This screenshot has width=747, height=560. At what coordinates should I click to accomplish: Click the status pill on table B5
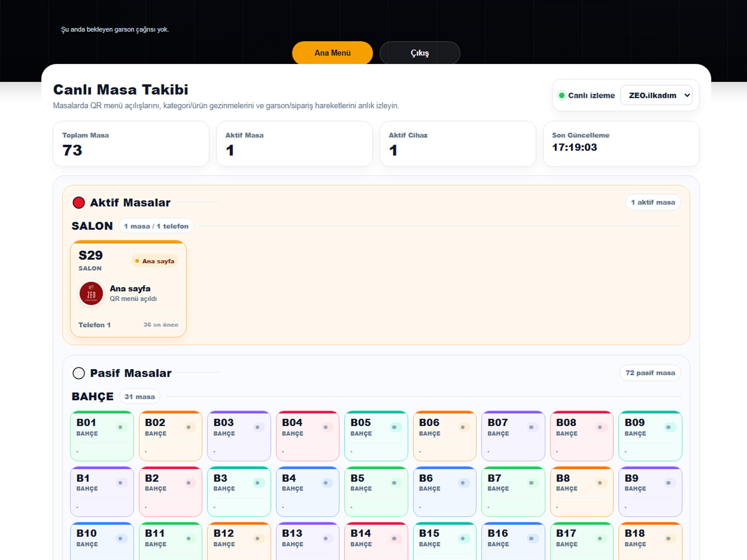(x=395, y=483)
